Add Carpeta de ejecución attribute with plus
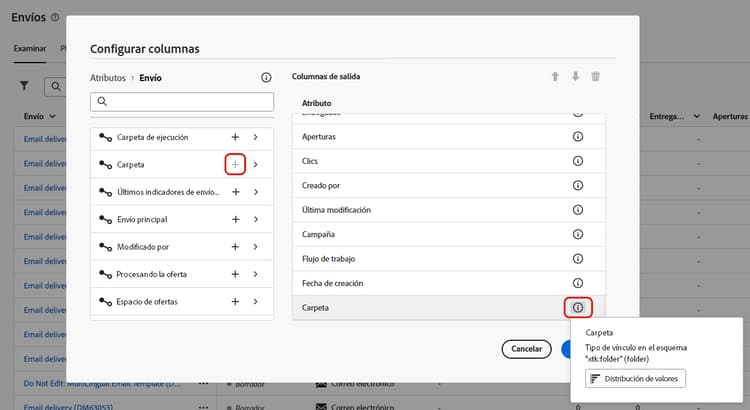Image resolution: width=750 pixels, height=410 pixels. click(235, 137)
